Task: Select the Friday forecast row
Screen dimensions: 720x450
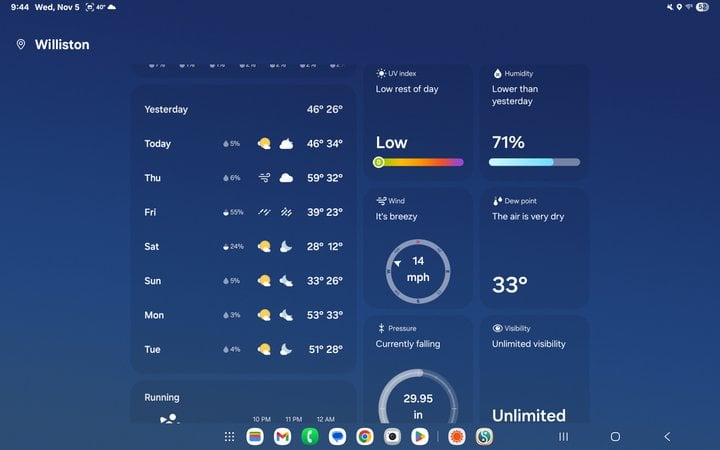Action: [x=243, y=212]
